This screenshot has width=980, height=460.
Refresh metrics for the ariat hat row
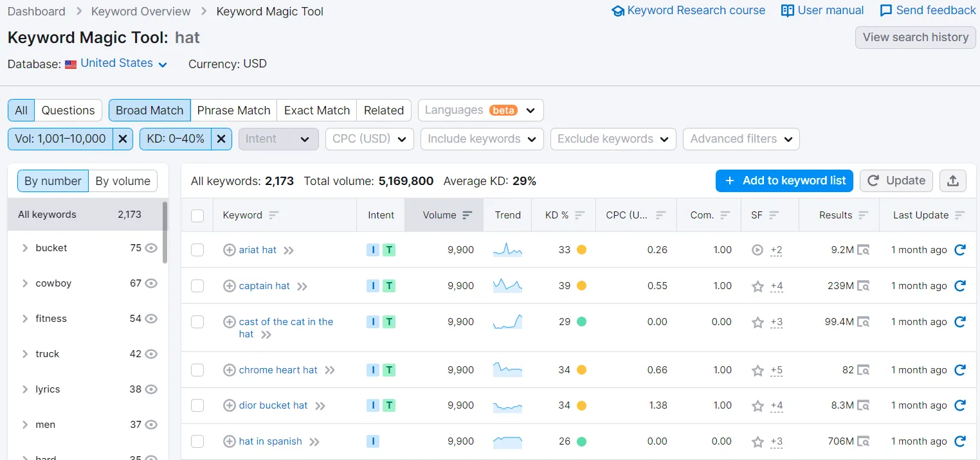960,250
